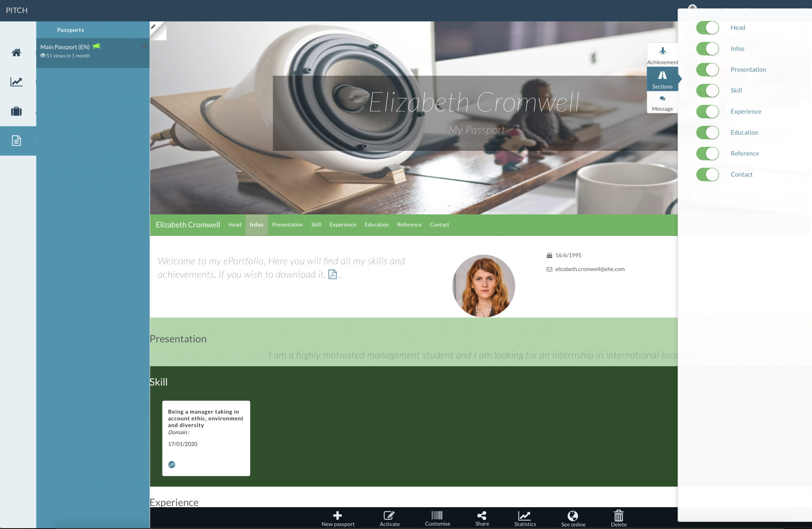Click the Delete trash icon

619,515
